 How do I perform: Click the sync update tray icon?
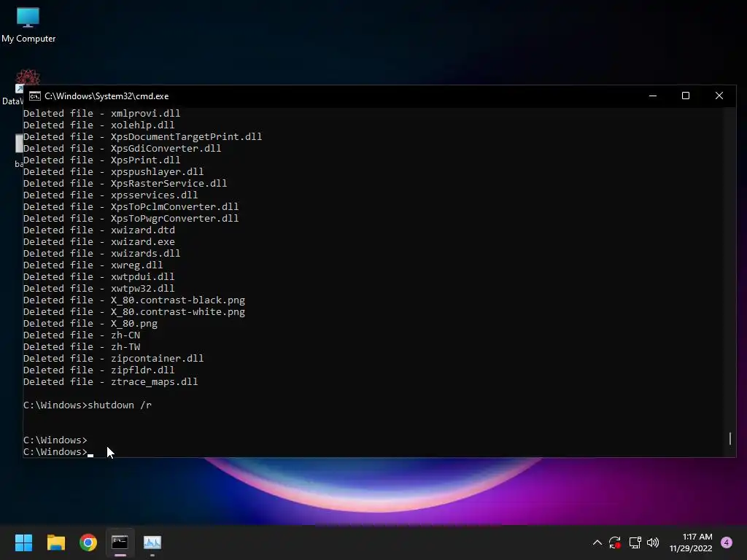(x=614, y=542)
